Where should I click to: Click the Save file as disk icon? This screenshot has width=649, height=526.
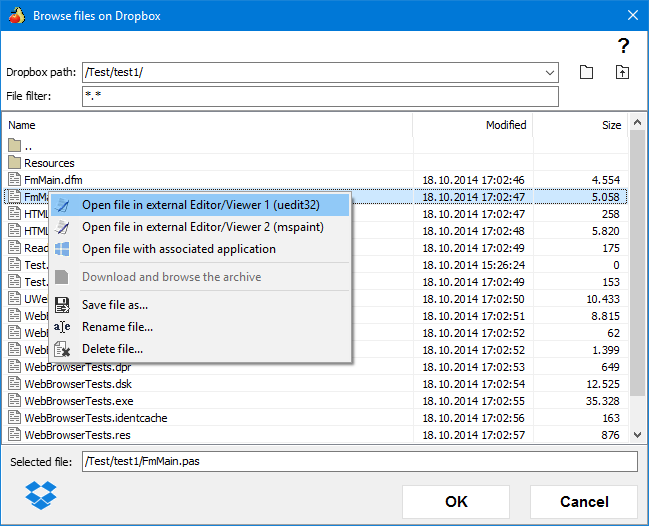(62, 305)
